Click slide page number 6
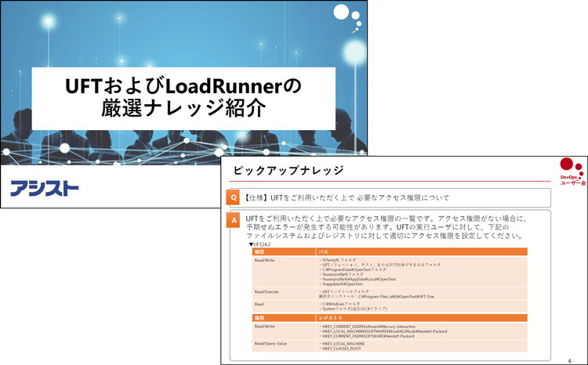 pyautogui.click(x=569, y=359)
